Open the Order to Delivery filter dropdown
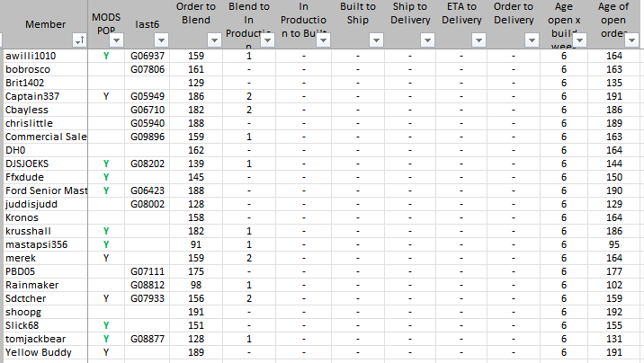Viewport: 644px width, 363px height. [x=532, y=40]
